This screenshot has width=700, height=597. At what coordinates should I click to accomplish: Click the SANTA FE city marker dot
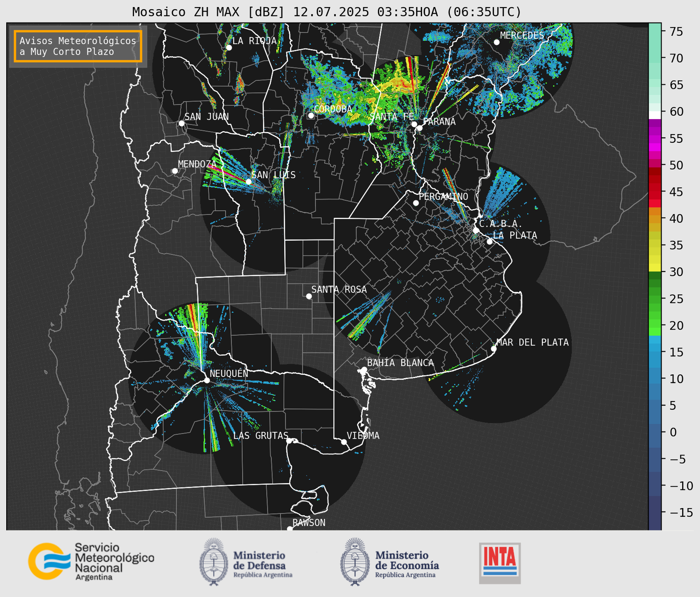[x=414, y=124]
